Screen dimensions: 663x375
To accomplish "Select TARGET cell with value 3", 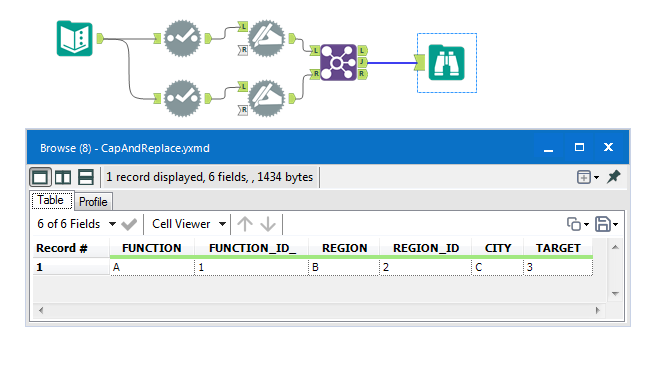I will tap(558, 267).
